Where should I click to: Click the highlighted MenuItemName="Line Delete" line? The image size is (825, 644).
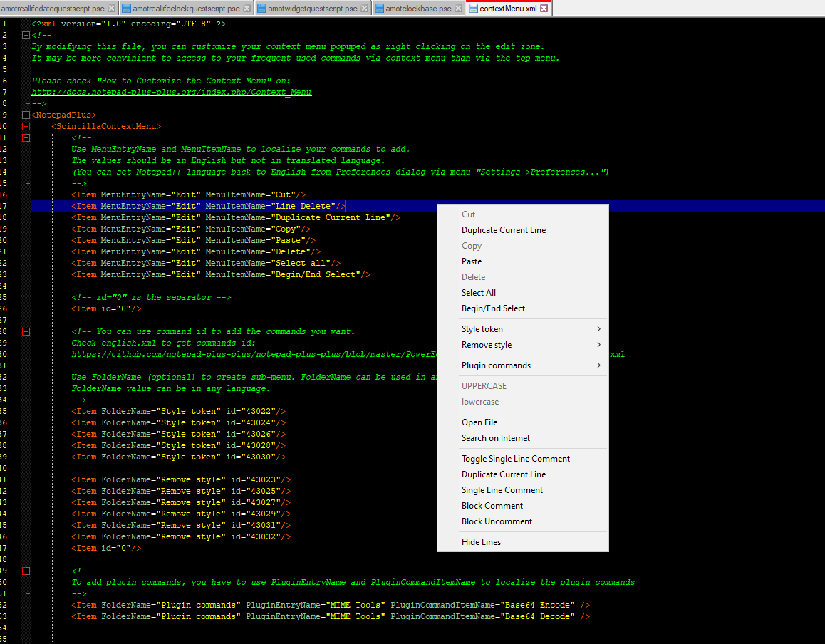[x=208, y=207]
